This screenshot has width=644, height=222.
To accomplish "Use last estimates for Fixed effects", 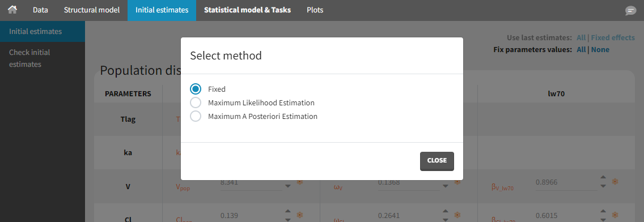I will [x=613, y=38].
